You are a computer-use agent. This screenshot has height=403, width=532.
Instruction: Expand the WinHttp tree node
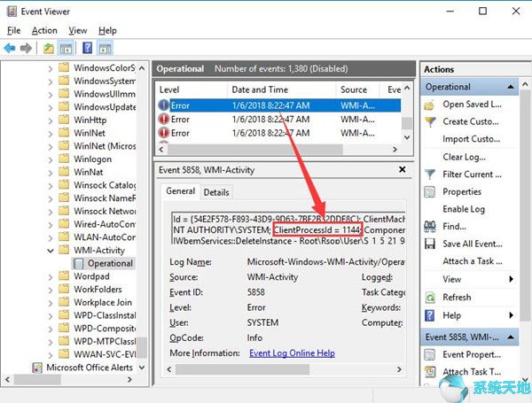pyautogui.click(x=51, y=120)
